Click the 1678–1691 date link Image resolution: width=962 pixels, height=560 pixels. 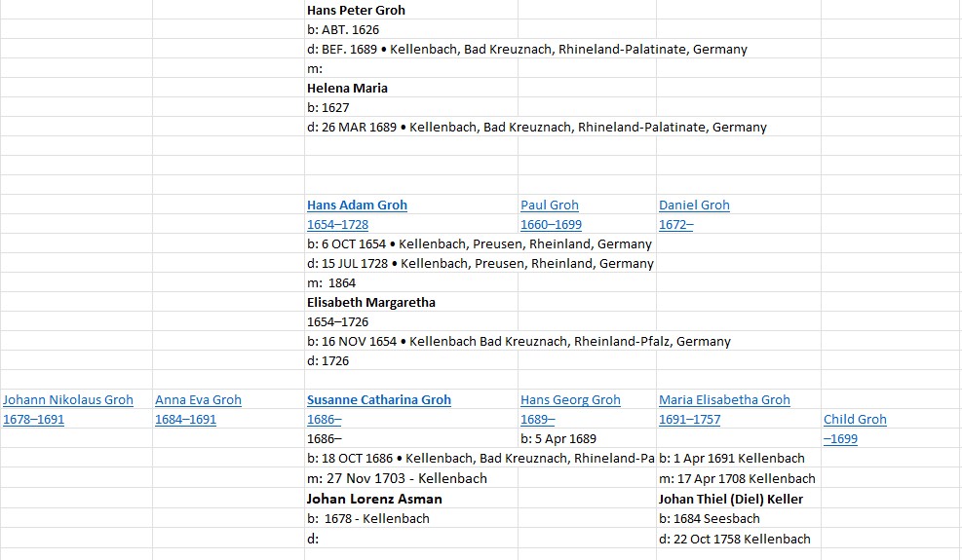point(33,420)
